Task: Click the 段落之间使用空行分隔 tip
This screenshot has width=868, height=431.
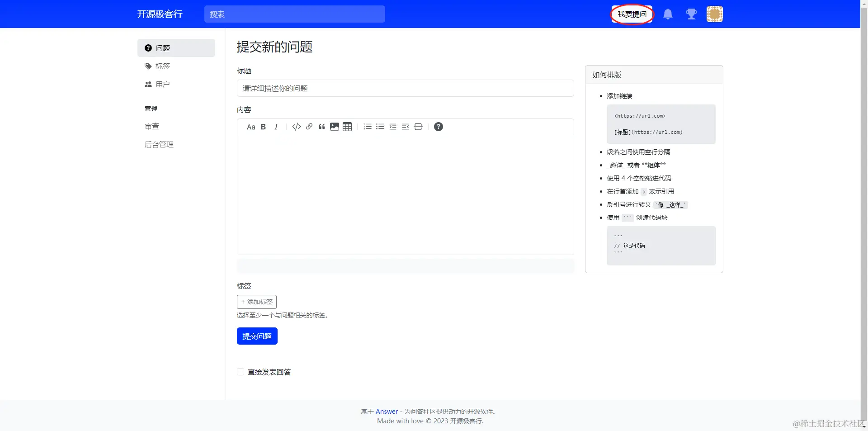Action: click(x=638, y=152)
